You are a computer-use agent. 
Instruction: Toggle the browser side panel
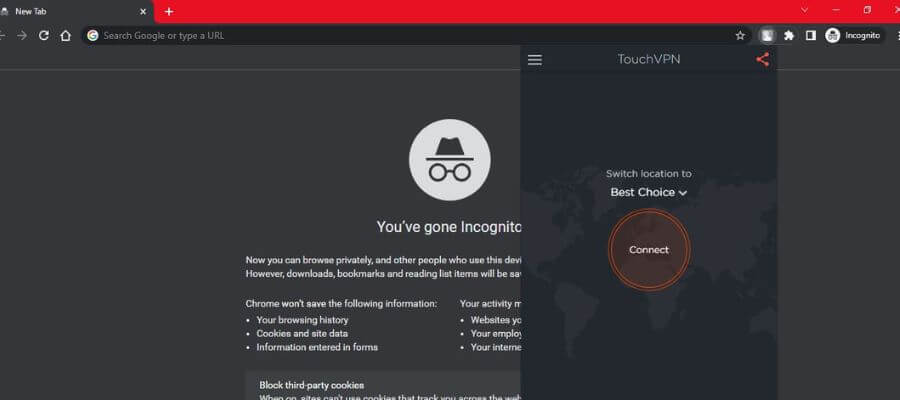(811, 35)
